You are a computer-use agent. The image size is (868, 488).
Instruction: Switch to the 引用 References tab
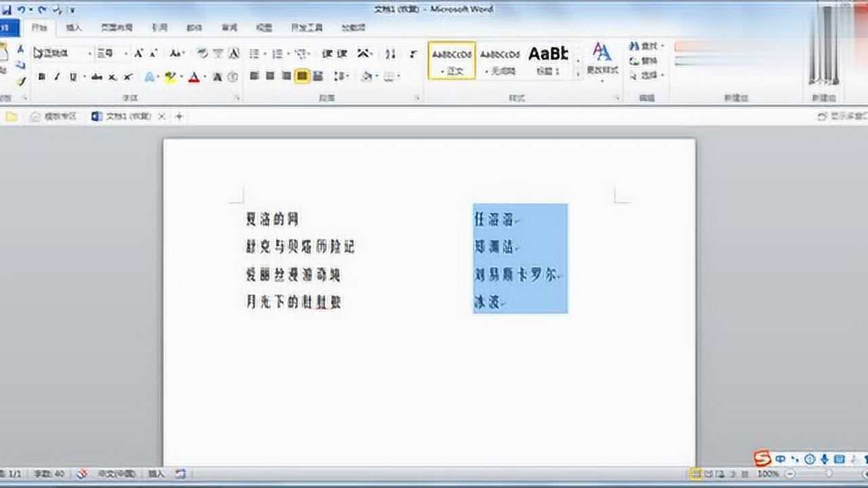point(159,28)
